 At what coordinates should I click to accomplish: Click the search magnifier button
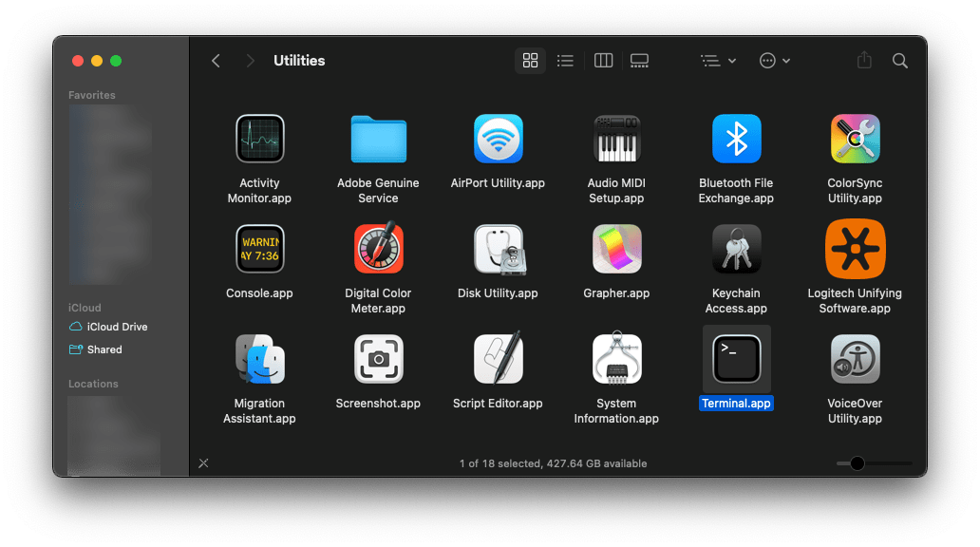point(899,61)
